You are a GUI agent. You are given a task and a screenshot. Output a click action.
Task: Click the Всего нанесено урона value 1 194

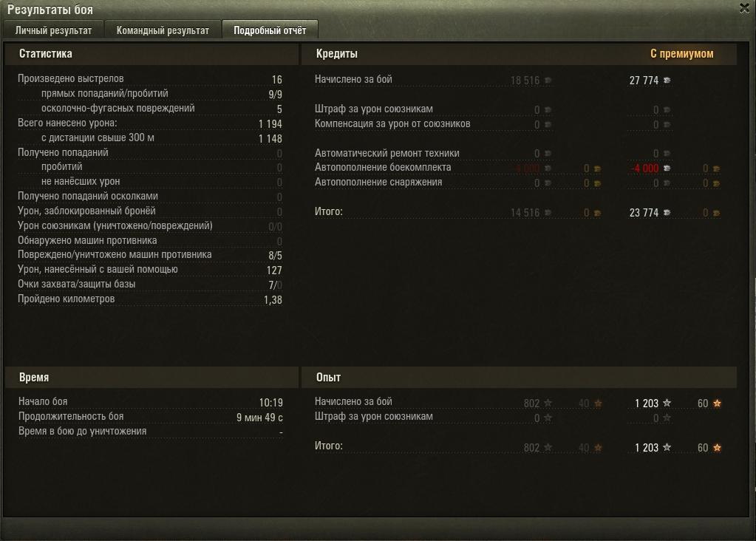270,124
